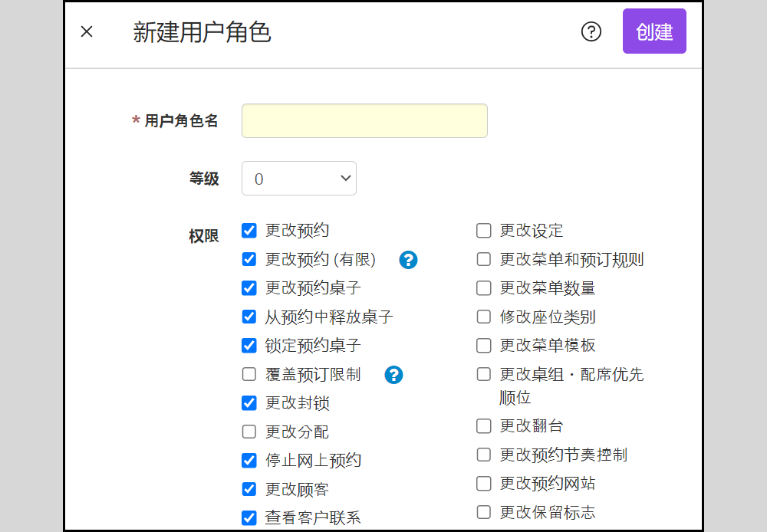Uncheck the 更改封锁 checkbox
This screenshot has width=767, height=532.
[x=249, y=403]
